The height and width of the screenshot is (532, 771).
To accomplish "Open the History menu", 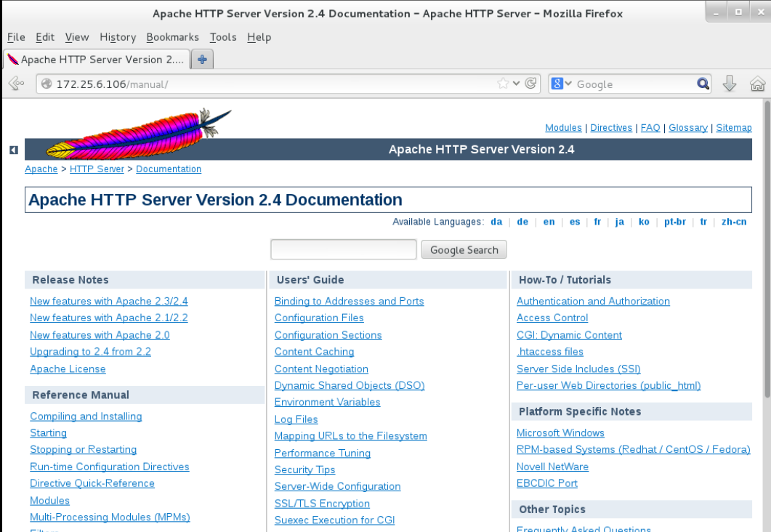I will click(118, 37).
